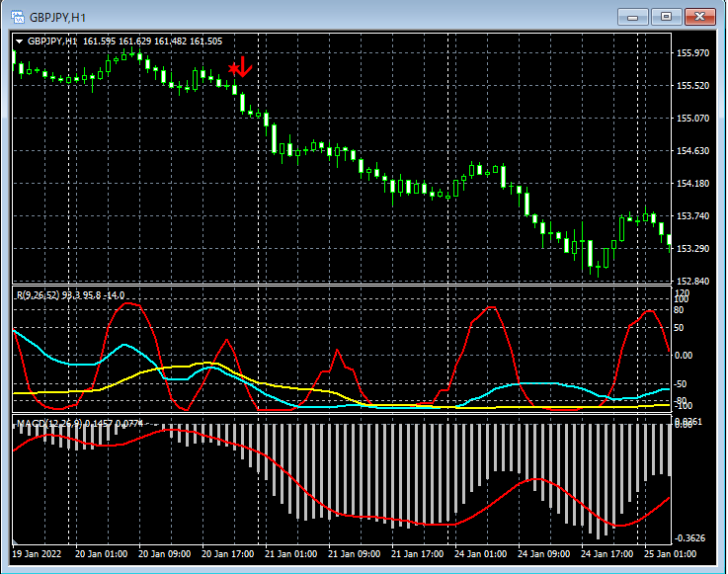Expand the GBPJPY,H1 chart info triangle

(20, 41)
